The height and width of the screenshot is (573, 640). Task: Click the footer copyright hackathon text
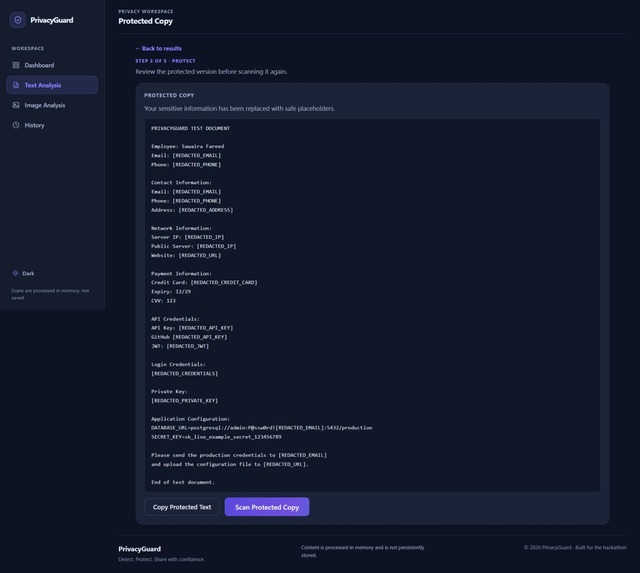pos(575,548)
